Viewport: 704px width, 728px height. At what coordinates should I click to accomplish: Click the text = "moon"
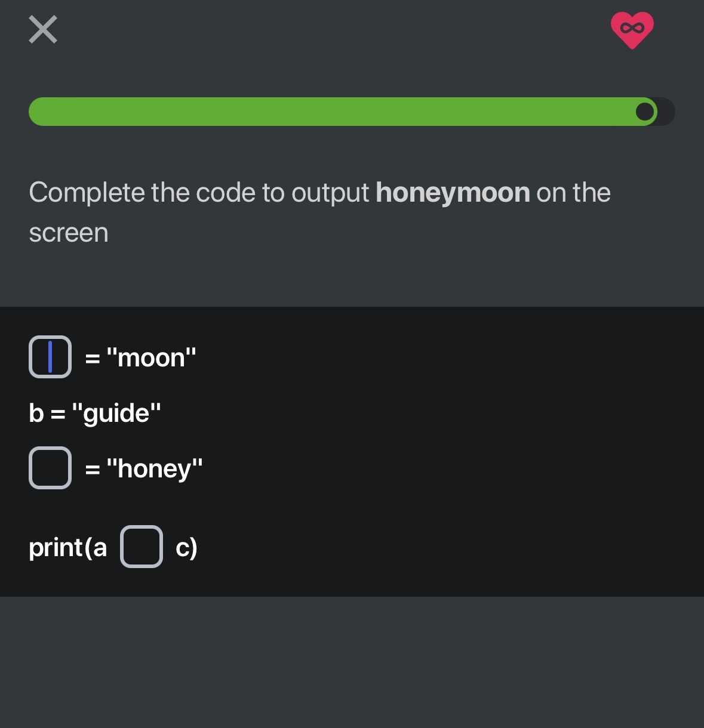(139, 357)
